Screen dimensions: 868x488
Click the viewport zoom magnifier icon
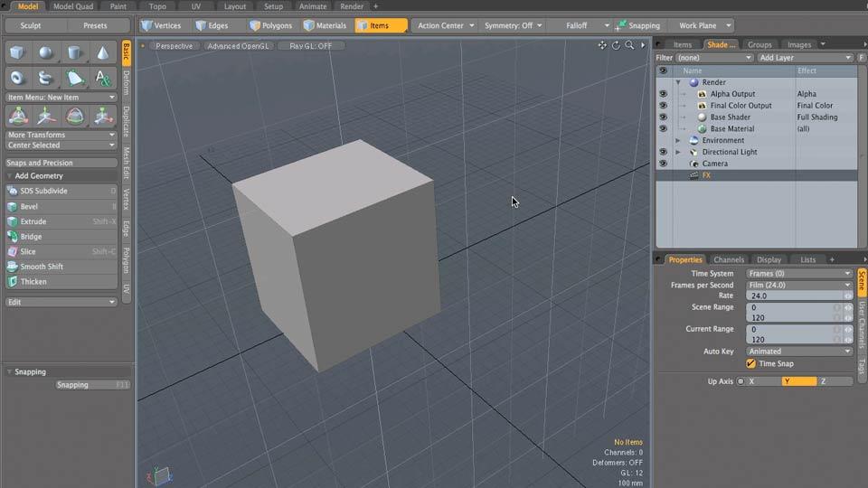[x=629, y=45]
